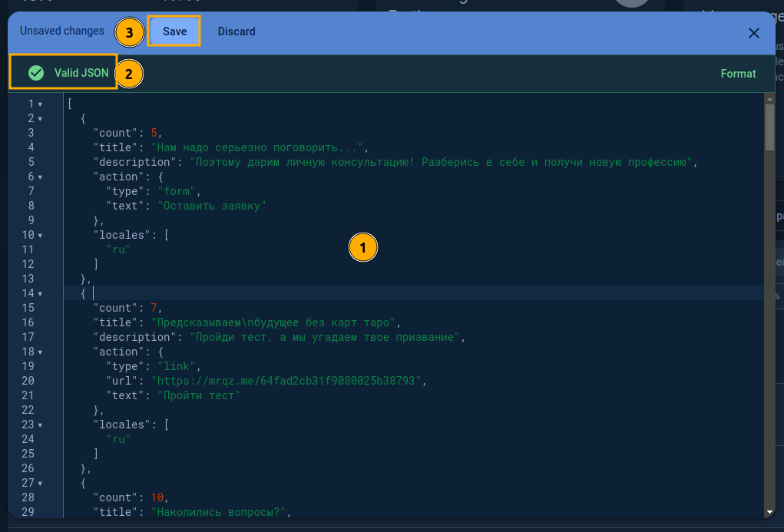Collapse the locales array on line 23

(x=40, y=425)
